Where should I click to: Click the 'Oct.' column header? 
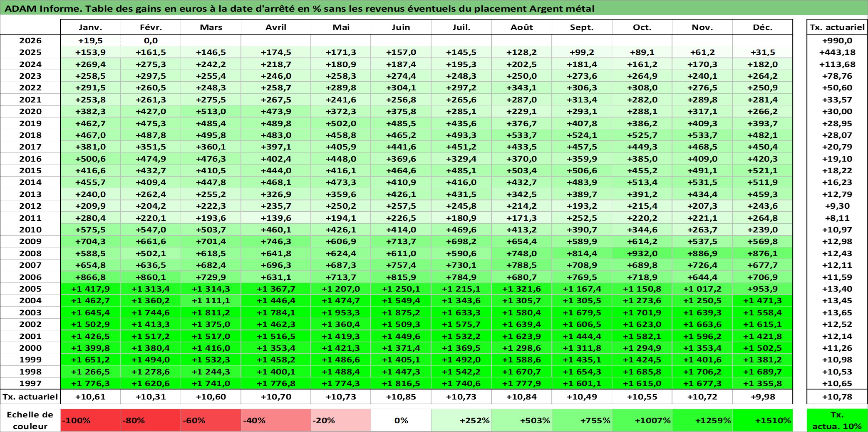(642, 27)
